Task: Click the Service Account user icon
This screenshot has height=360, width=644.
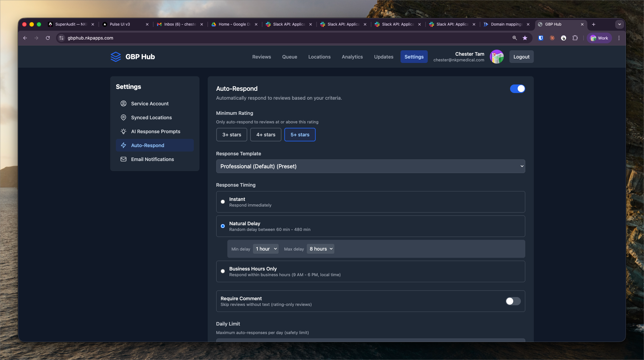Action: coord(123,103)
